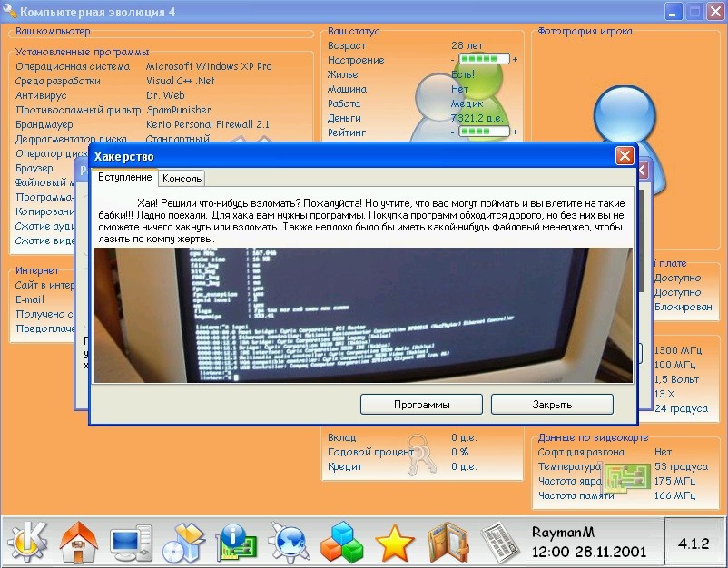The height and width of the screenshot is (568, 728).
Task: Decrease Рейтинг with minus sign
Action: click(452, 132)
